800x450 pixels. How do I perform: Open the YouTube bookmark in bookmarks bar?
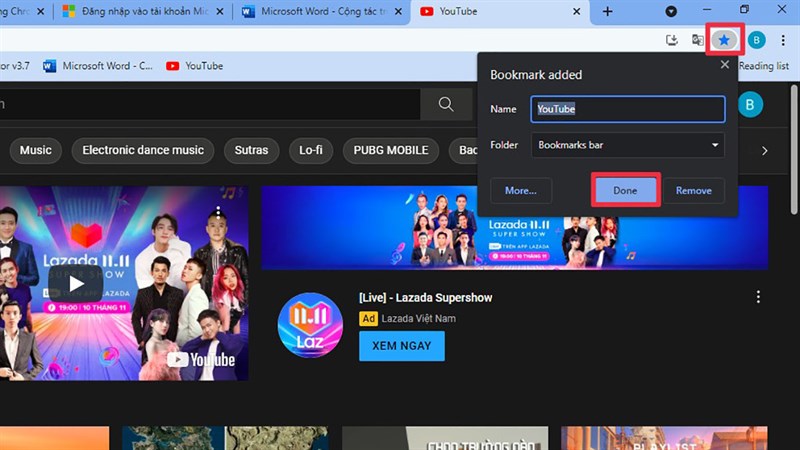(195, 66)
